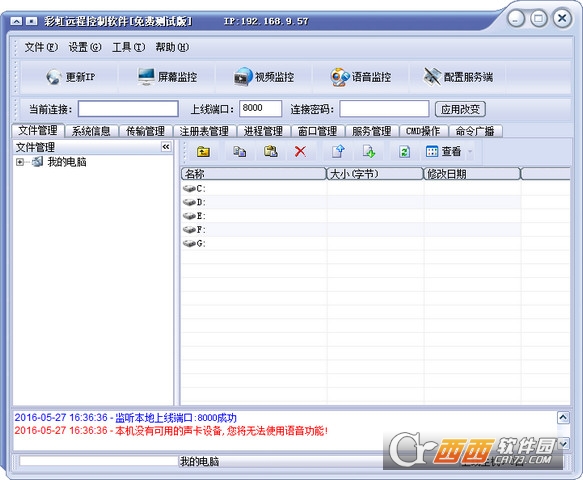Focus the 当前连接 input field
Screen dimensions: 583x480
coord(128,109)
